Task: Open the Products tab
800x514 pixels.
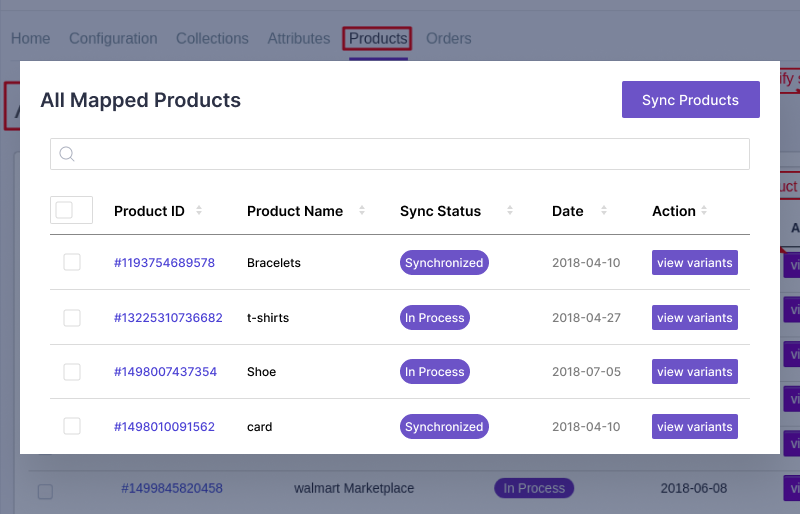Action: point(378,39)
